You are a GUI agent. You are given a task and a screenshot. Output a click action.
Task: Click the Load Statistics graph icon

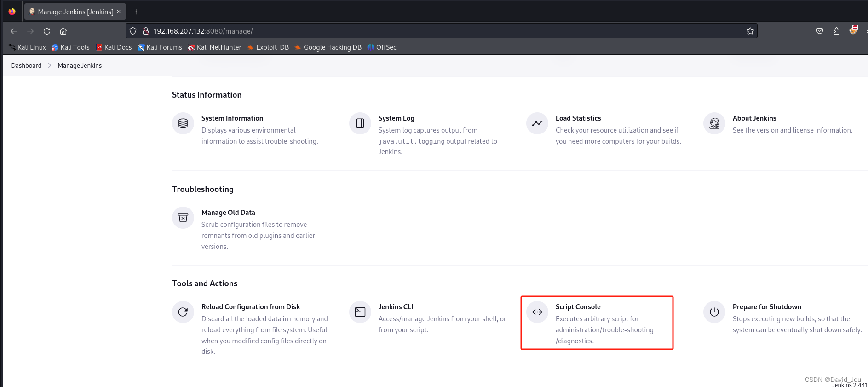pos(537,123)
